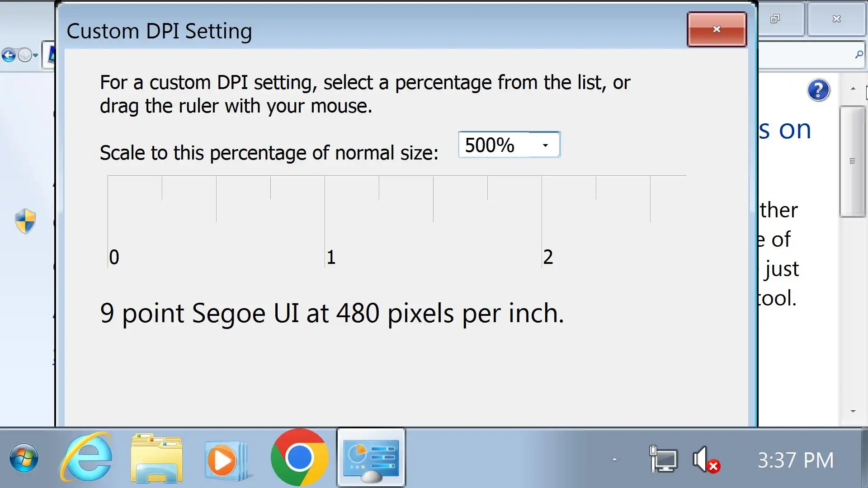Viewport: 868px width, 488px height.
Task: Open Windows Explorer folder icon
Action: coord(156,458)
